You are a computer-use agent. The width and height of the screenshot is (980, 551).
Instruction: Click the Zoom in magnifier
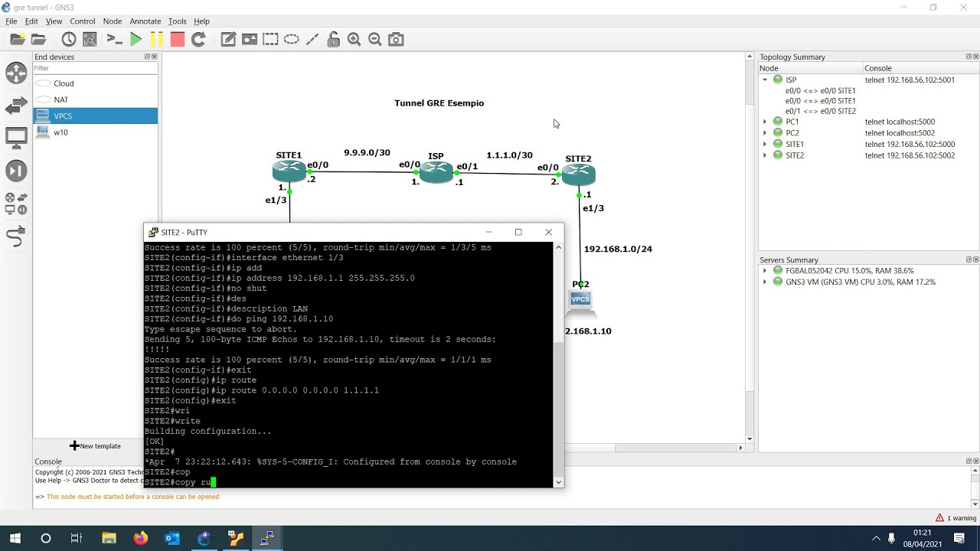pos(354,39)
